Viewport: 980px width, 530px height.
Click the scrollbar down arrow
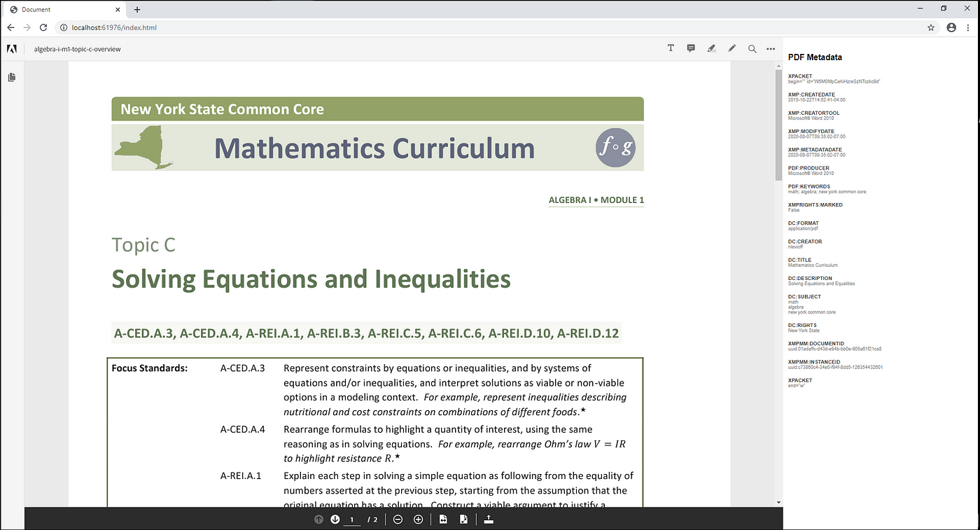point(778,503)
